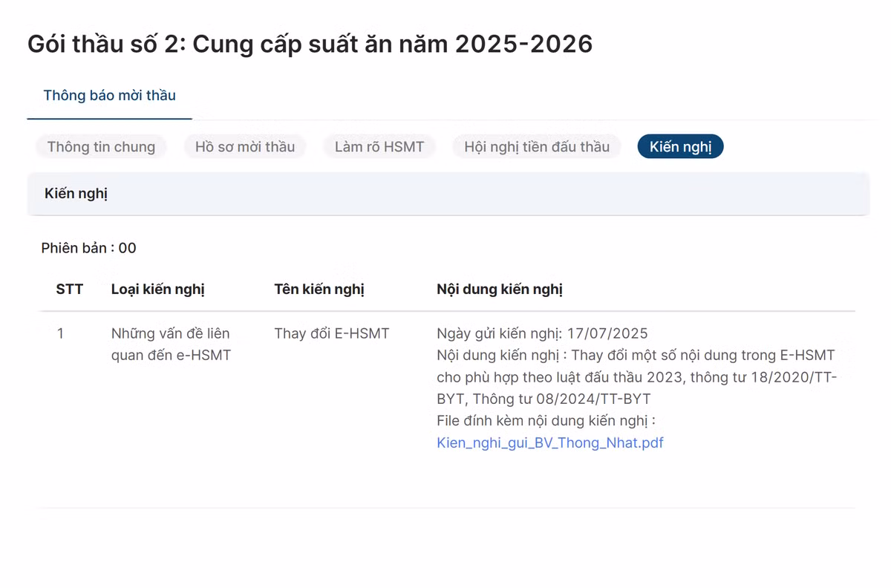Click the Những vấn đề liên quan cell
The height and width of the screenshot is (588, 891).
coord(171,344)
